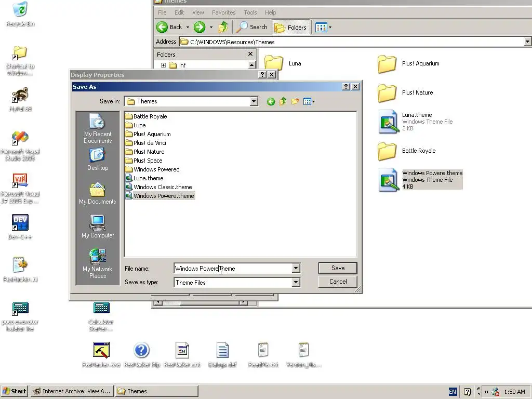The height and width of the screenshot is (399, 532).
Task: Click the Save button
Action: [338, 268]
